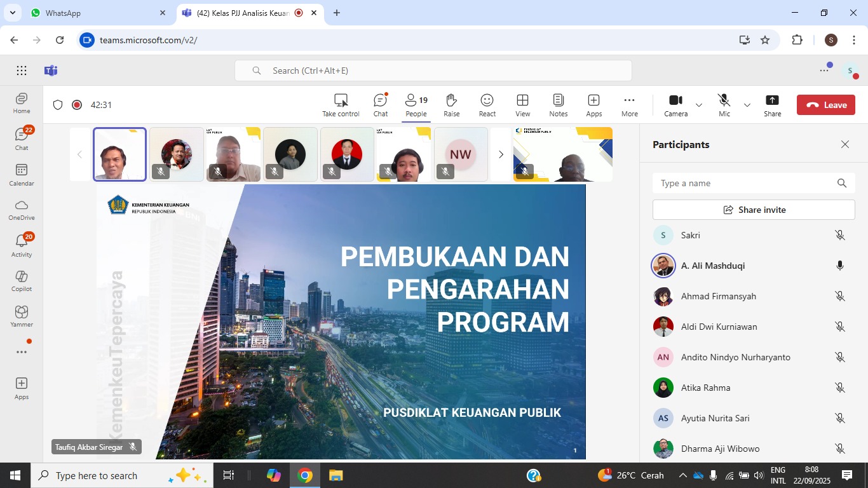Open the React emoji menu
The width and height of the screenshot is (868, 488).
tap(487, 105)
